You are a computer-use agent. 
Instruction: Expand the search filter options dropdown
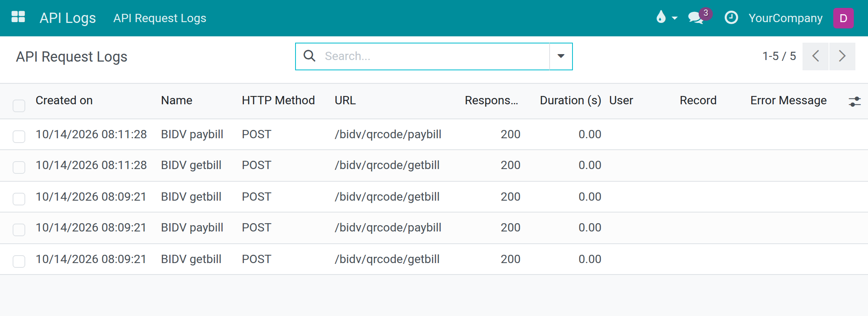[x=561, y=56]
